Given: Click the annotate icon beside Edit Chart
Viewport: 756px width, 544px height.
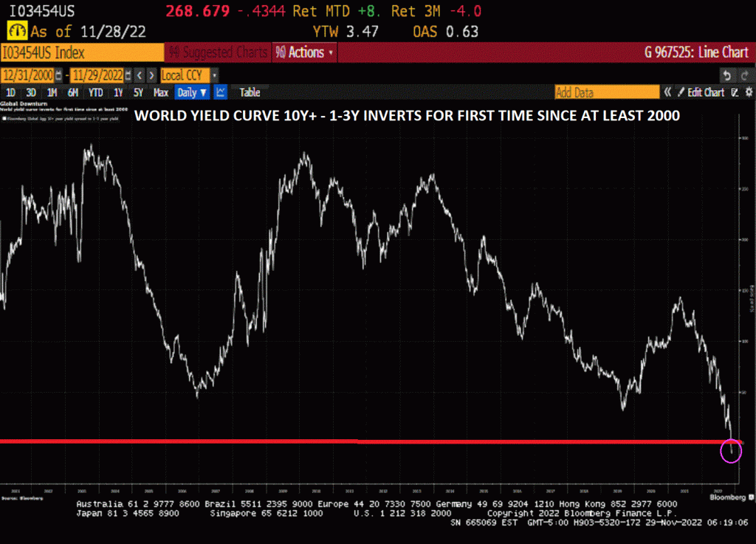Looking at the screenshot, I should pyautogui.click(x=735, y=92).
